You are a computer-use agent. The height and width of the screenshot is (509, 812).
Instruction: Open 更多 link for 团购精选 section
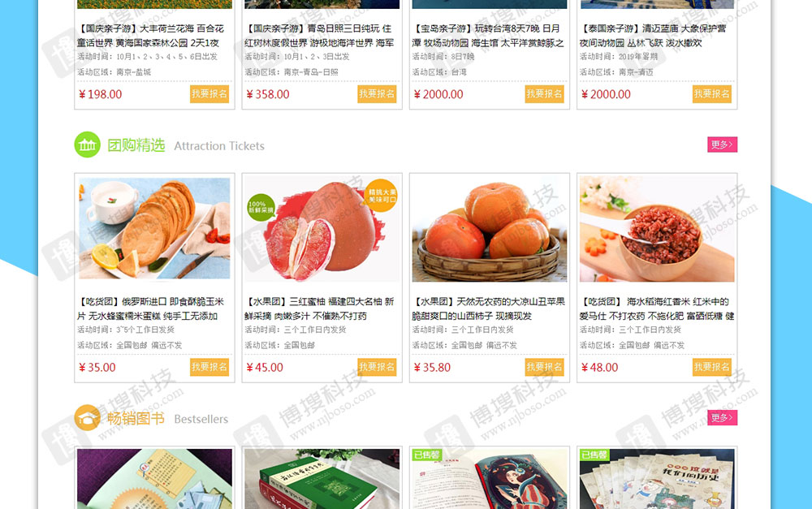722,145
